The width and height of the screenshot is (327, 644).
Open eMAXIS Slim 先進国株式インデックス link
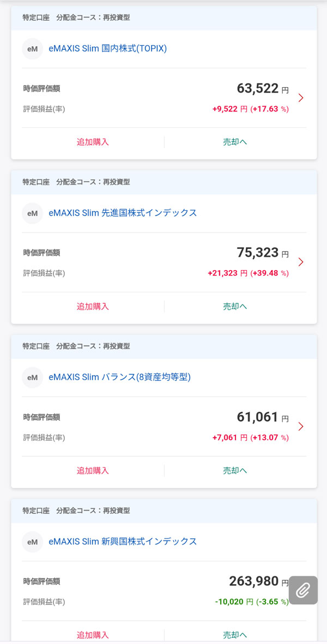123,213
